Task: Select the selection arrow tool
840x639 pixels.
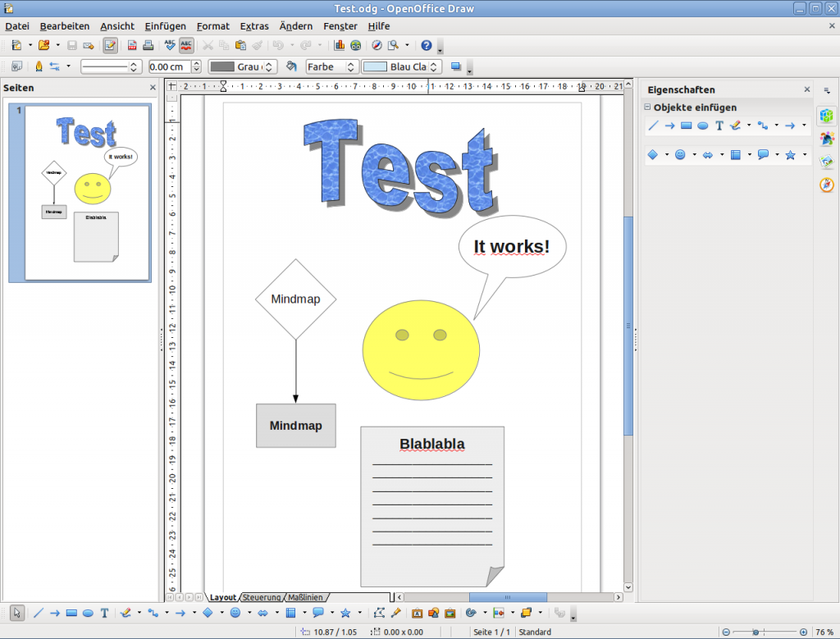Action: [16, 613]
